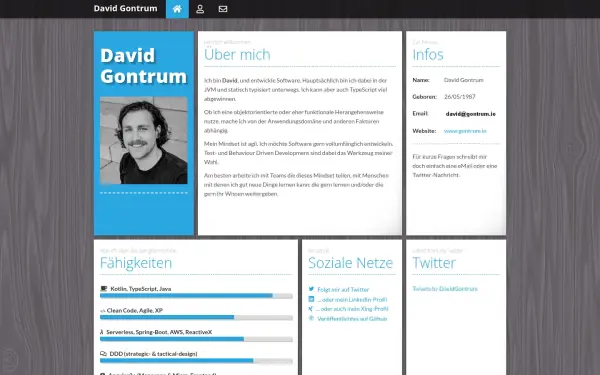Viewport: 600px width, 375px height.
Task: Click the Twitter bird icon
Action: (311, 289)
